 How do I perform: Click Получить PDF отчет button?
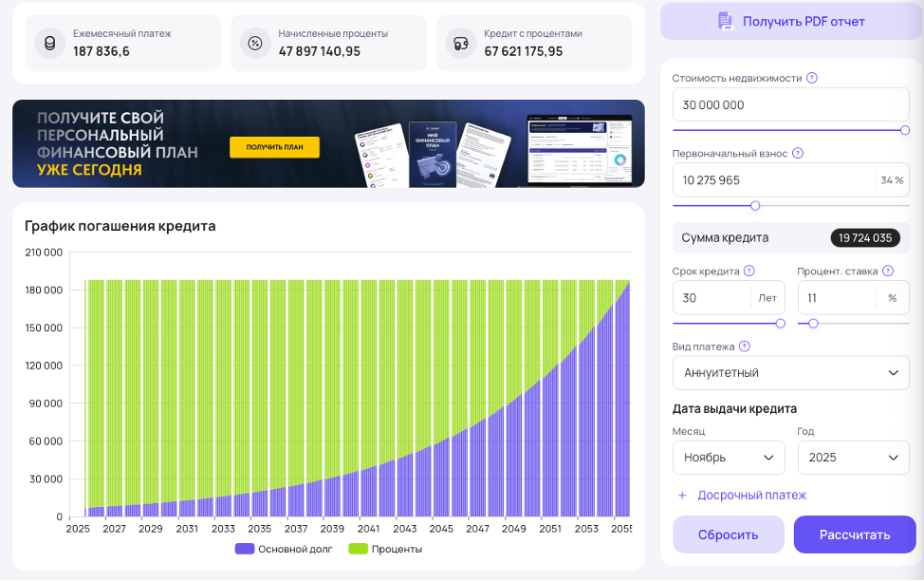click(x=791, y=21)
